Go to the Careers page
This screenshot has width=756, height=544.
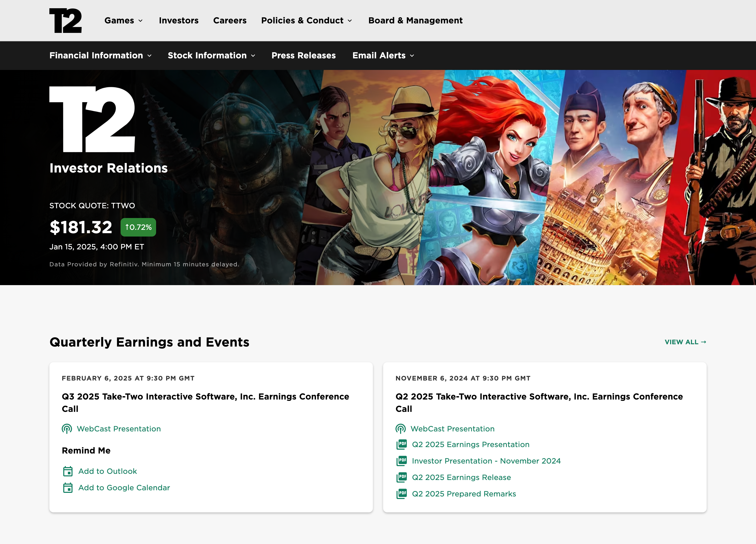[x=230, y=21]
